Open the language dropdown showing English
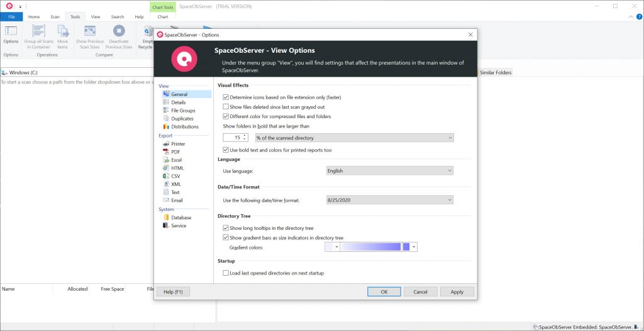 [x=389, y=171]
